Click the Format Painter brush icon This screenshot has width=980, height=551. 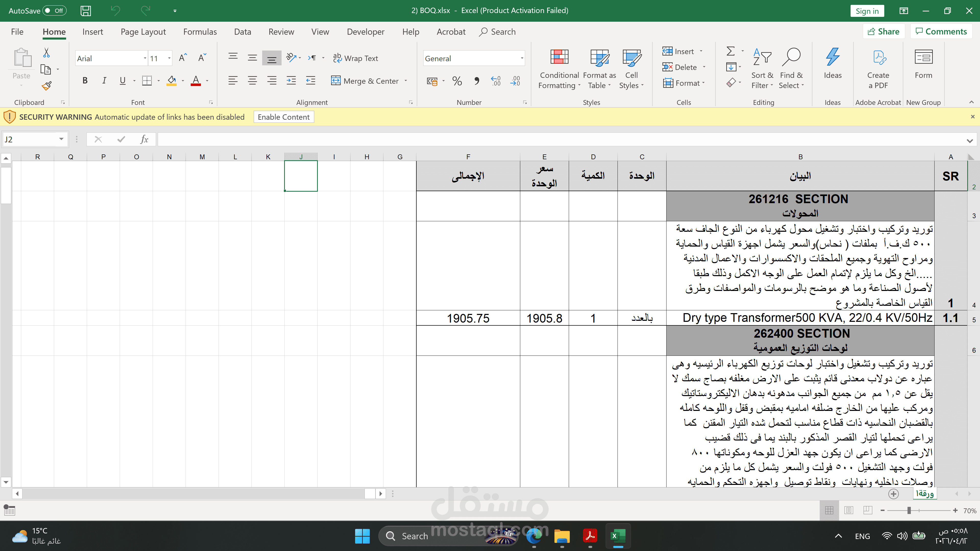(x=46, y=86)
